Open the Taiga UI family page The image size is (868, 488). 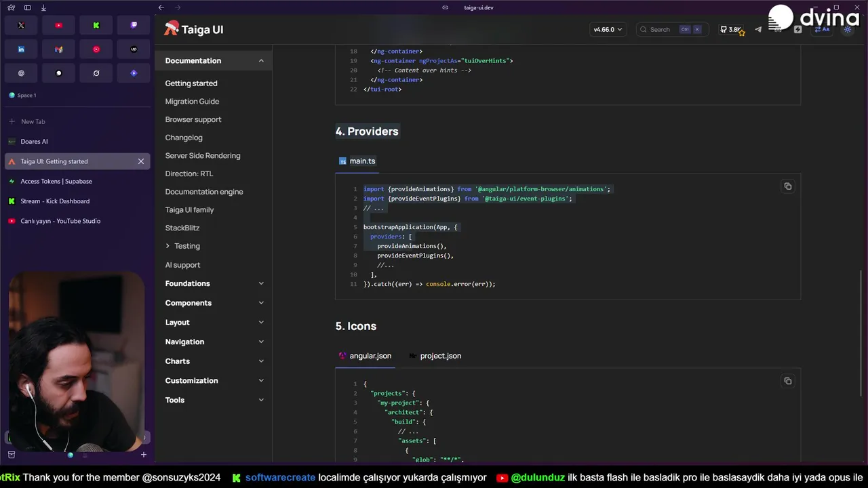pos(189,210)
